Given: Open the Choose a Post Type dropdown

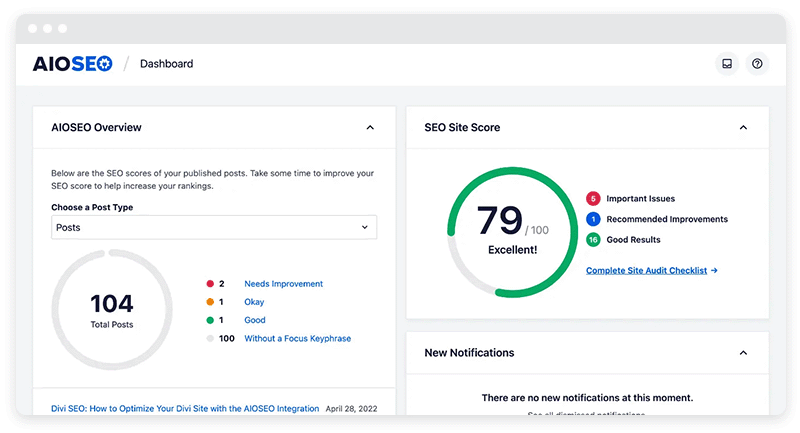Looking at the screenshot, I should tap(214, 227).
